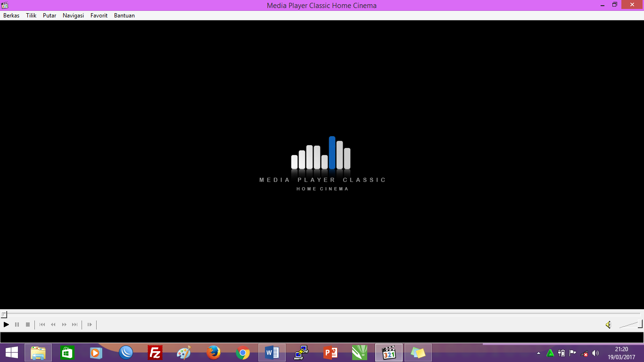The height and width of the screenshot is (362, 644).
Task: Skip to next track button
Action: pyautogui.click(x=75, y=325)
